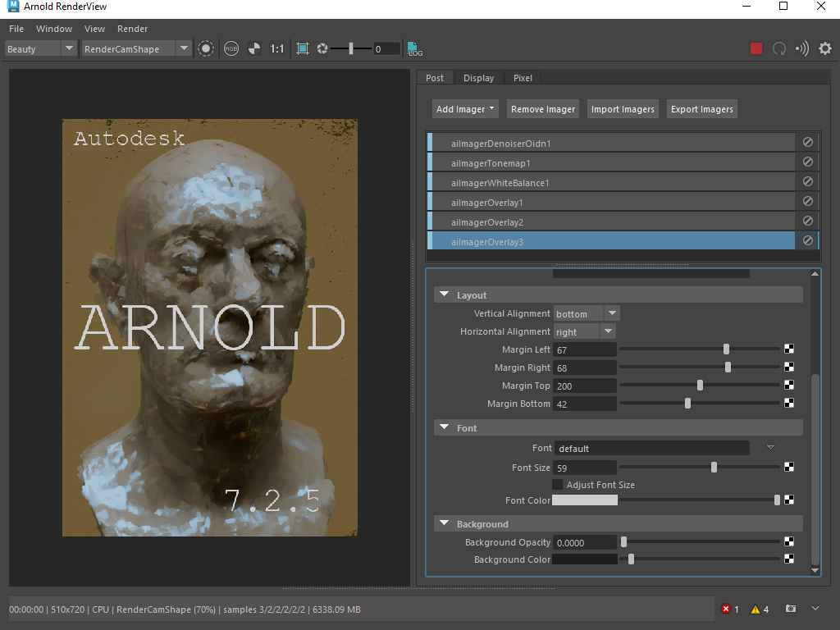Screen dimensions: 840x630
Task: Click the Remove Imager button
Action: pos(543,109)
